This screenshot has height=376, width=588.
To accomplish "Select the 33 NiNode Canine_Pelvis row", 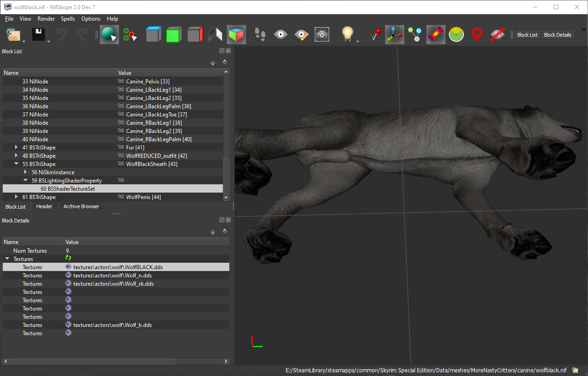I will point(113,82).
